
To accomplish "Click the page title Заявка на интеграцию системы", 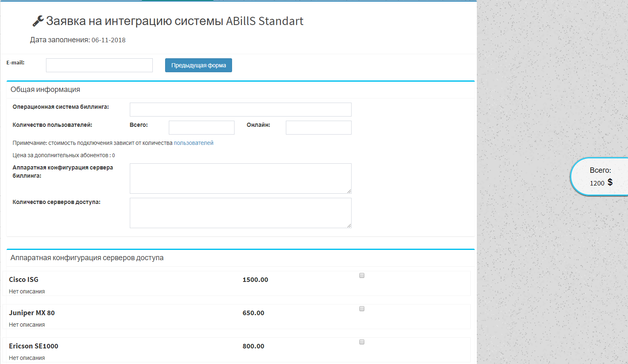I will [175, 21].
